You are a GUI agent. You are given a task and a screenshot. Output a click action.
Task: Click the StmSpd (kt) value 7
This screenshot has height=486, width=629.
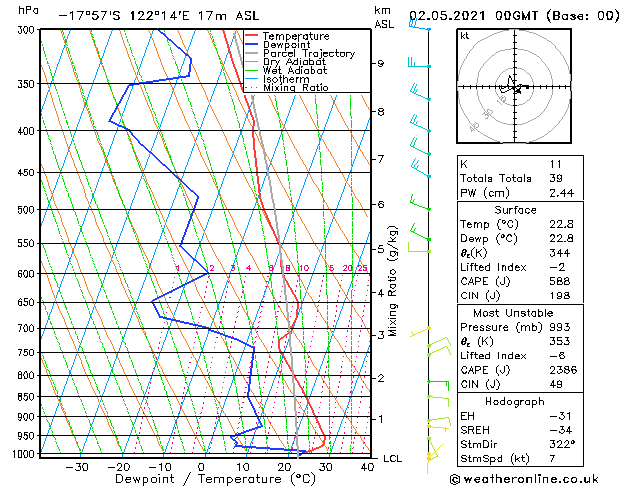tap(552, 458)
